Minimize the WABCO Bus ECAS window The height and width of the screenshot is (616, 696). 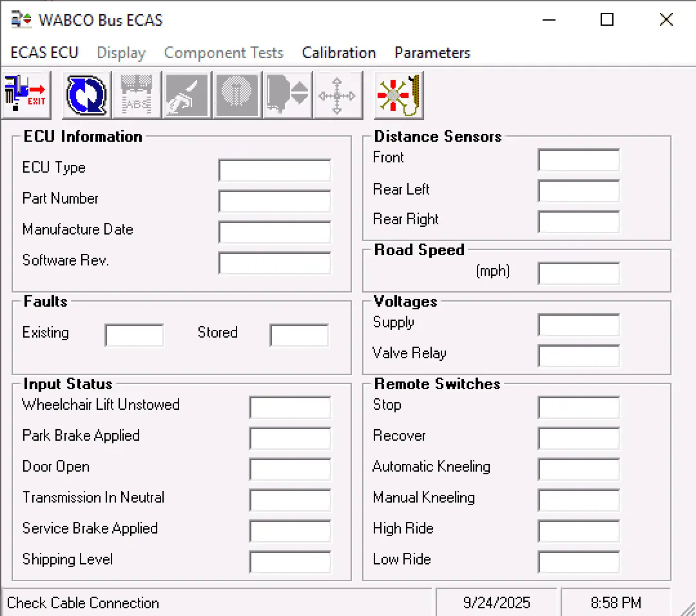tap(549, 20)
